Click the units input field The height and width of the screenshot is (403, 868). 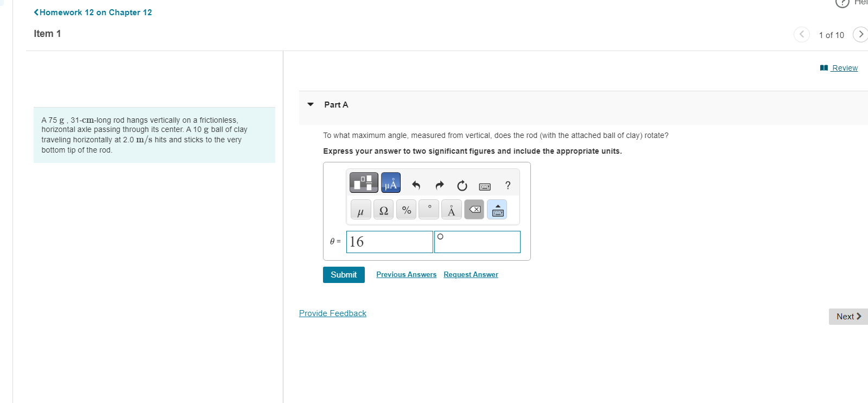coord(477,242)
